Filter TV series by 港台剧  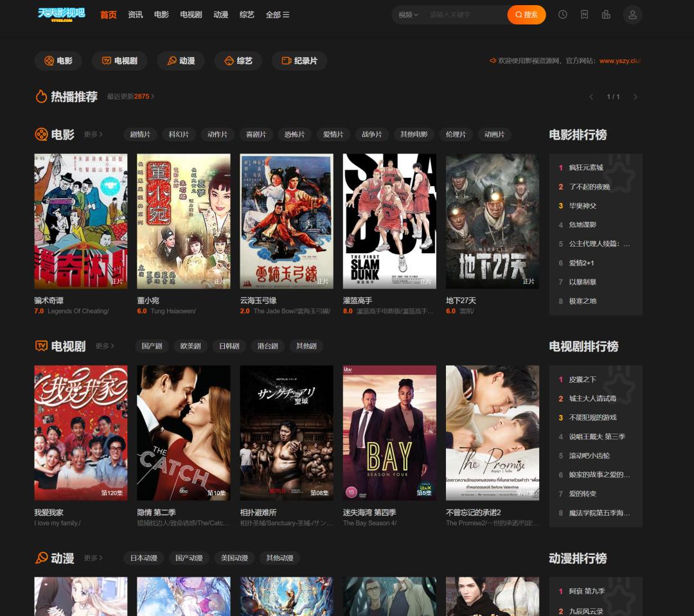pyautogui.click(x=268, y=346)
